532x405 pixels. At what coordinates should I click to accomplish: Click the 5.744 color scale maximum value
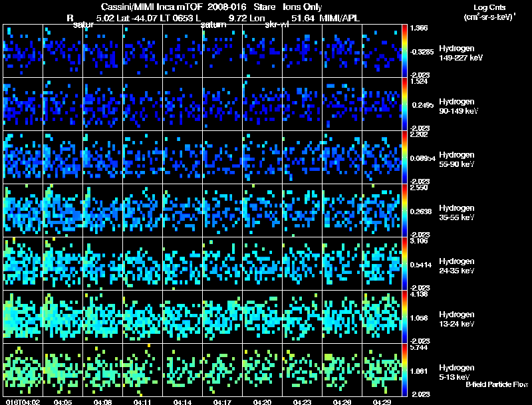pos(419,347)
